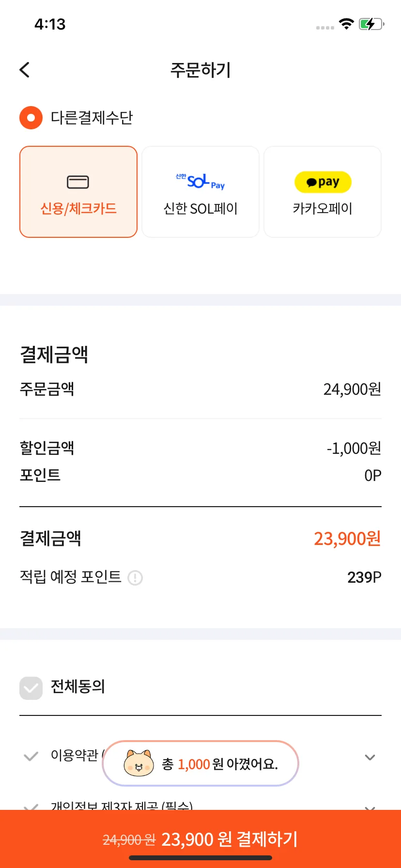Image resolution: width=401 pixels, height=868 pixels.
Task: Tap the battery icon in status bar
Action: (371, 24)
